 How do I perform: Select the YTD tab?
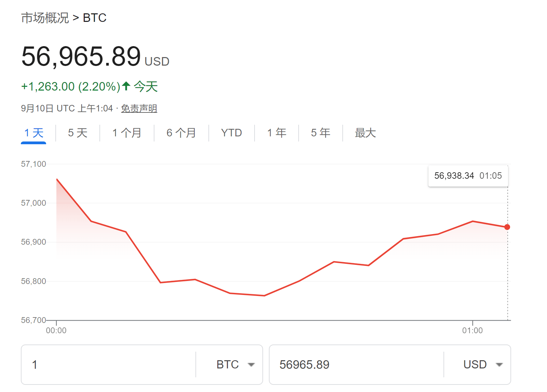pyautogui.click(x=231, y=133)
